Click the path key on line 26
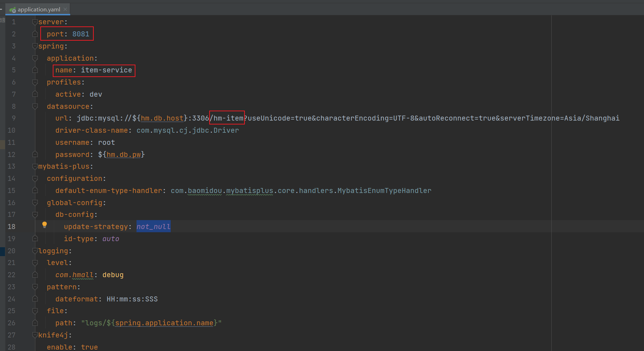Viewport: 644px width, 351px height. (x=64, y=323)
